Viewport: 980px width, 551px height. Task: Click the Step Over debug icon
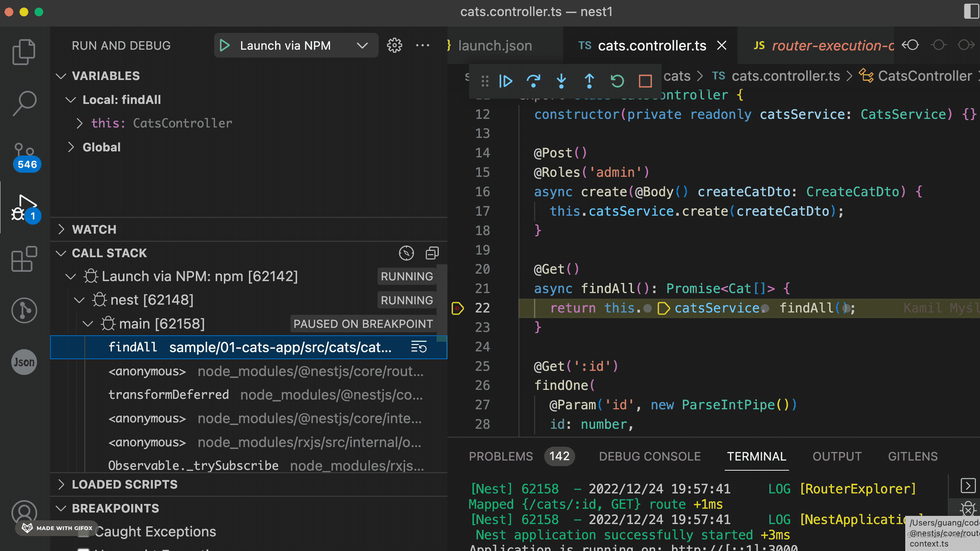533,81
